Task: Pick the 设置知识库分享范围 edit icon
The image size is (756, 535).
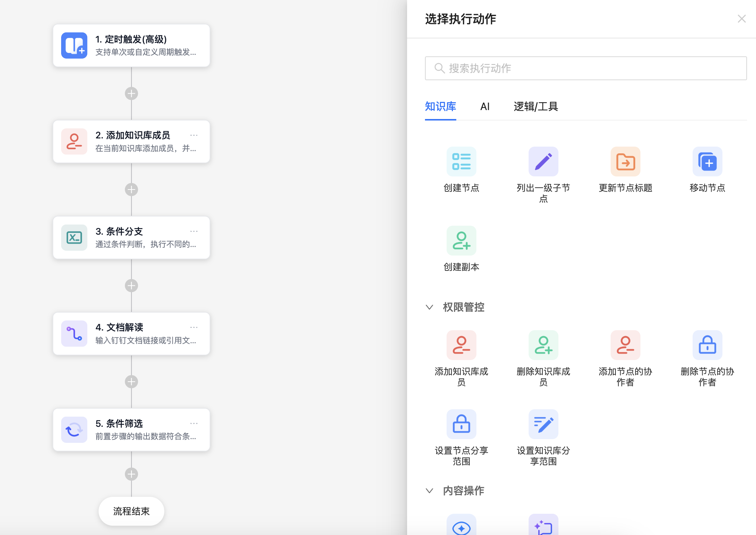Action: point(543,424)
